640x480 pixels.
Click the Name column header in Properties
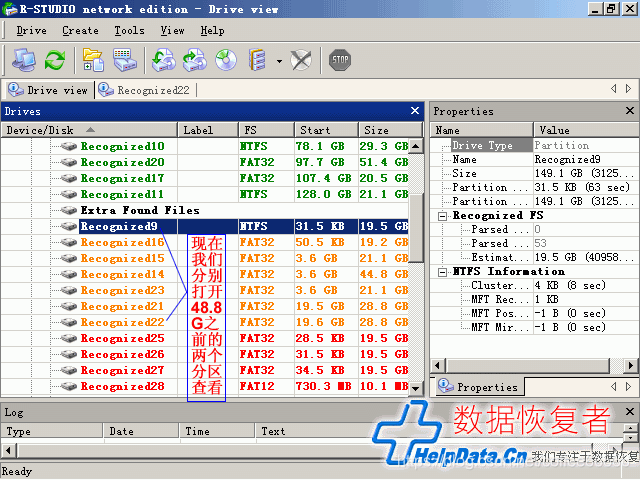click(482, 130)
